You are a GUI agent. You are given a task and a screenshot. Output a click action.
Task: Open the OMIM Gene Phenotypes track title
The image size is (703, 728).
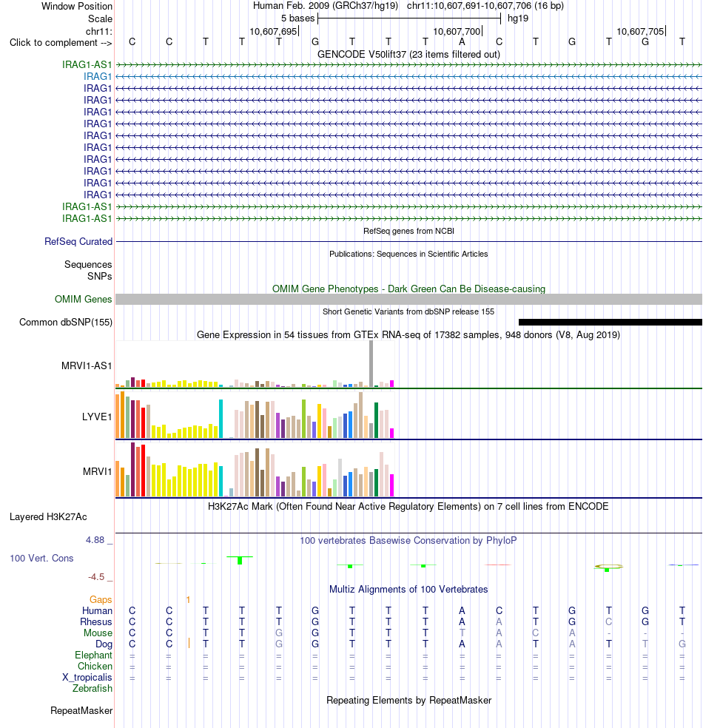(x=408, y=289)
